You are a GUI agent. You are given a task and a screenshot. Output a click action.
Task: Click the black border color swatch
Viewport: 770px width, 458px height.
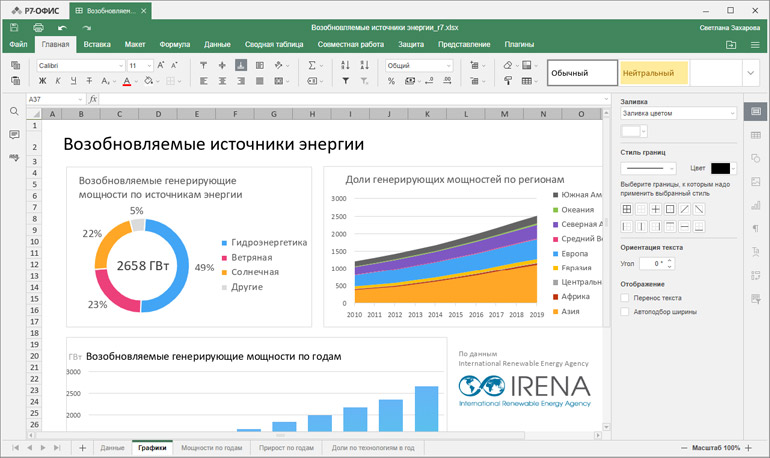pos(720,168)
